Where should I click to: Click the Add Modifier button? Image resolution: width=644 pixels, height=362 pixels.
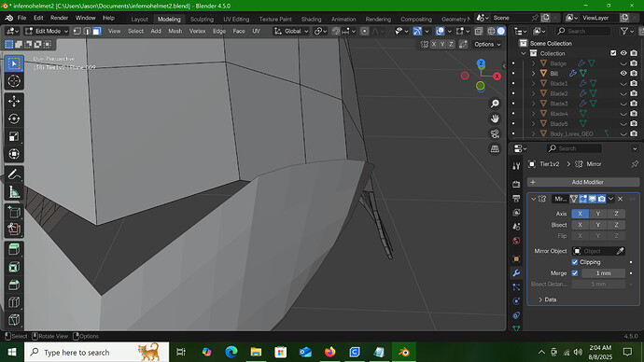pos(583,182)
